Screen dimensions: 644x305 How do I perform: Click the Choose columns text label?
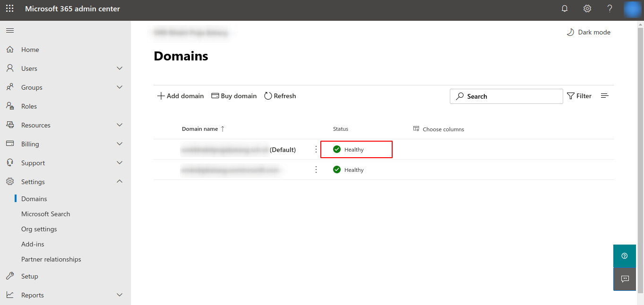(443, 129)
